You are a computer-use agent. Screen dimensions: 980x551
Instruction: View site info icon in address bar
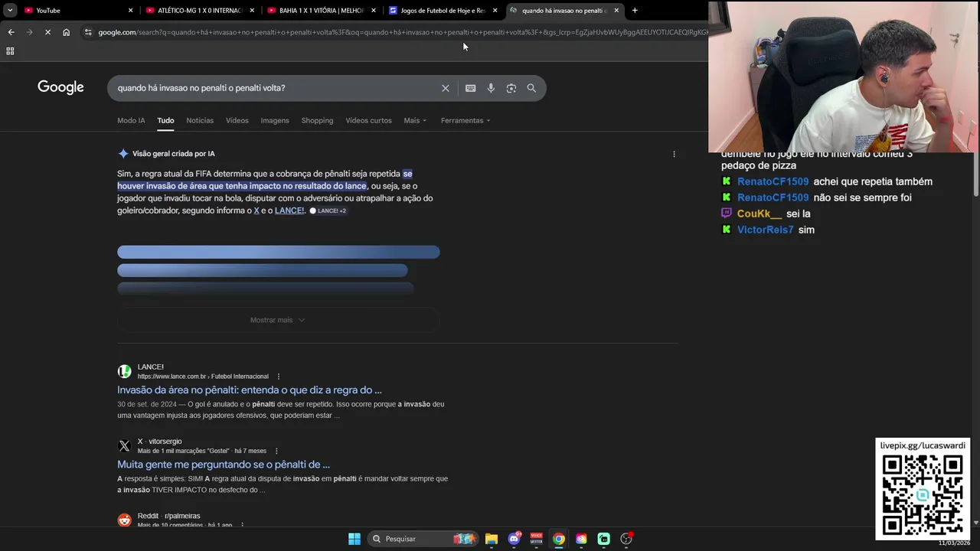(x=88, y=32)
